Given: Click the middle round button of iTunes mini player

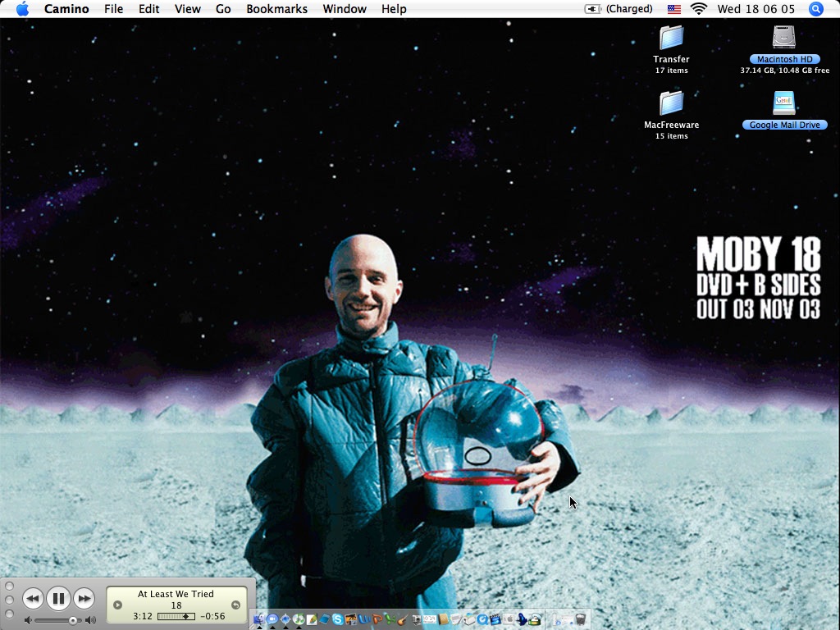Looking at the screenshot, I should tap(9, 600).
